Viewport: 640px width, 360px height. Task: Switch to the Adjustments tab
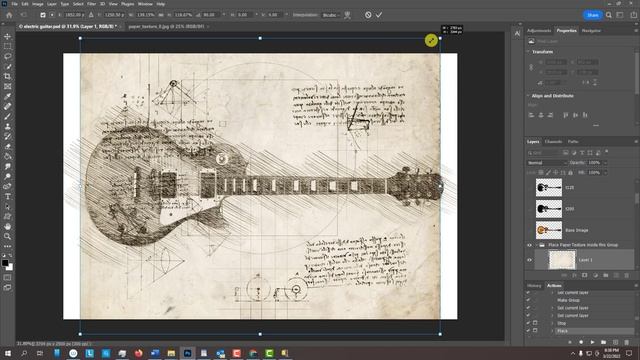[x=539, y=31]
